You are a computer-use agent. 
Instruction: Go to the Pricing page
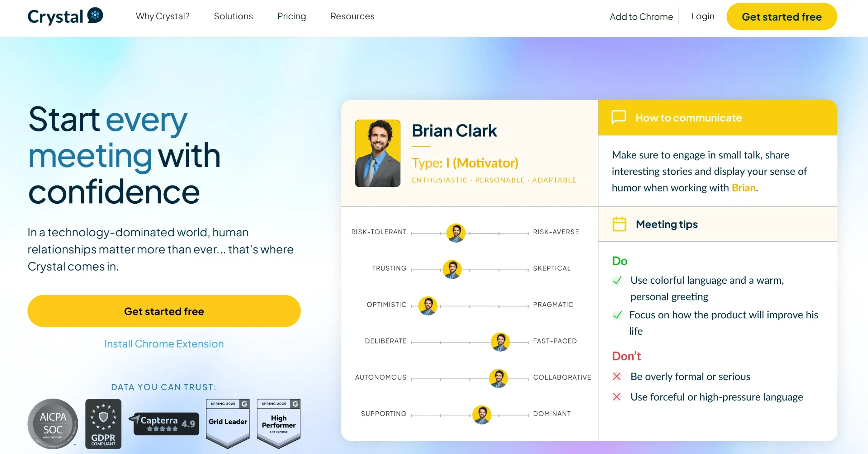292,16
